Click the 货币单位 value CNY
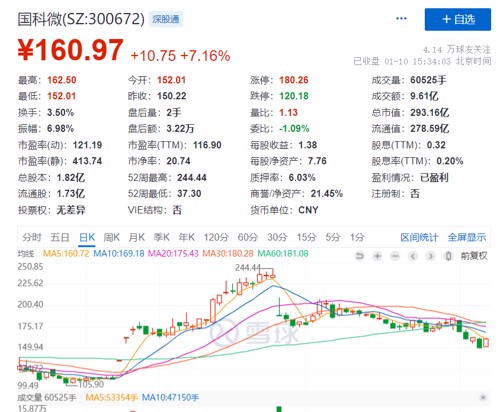Screen dimensions: 500x412 point(308,210)
